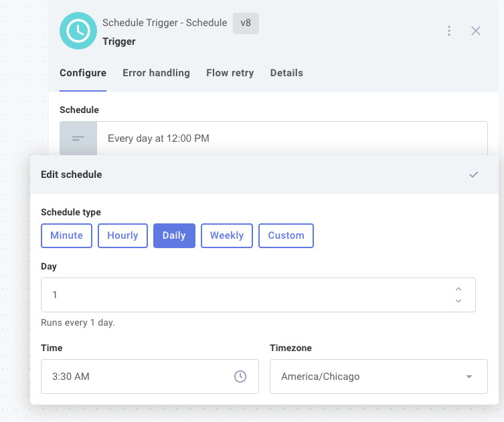Open time picker clock icon
Image resolution: width=504 pixels, height=422 pixels.
[x=240, y=377]
